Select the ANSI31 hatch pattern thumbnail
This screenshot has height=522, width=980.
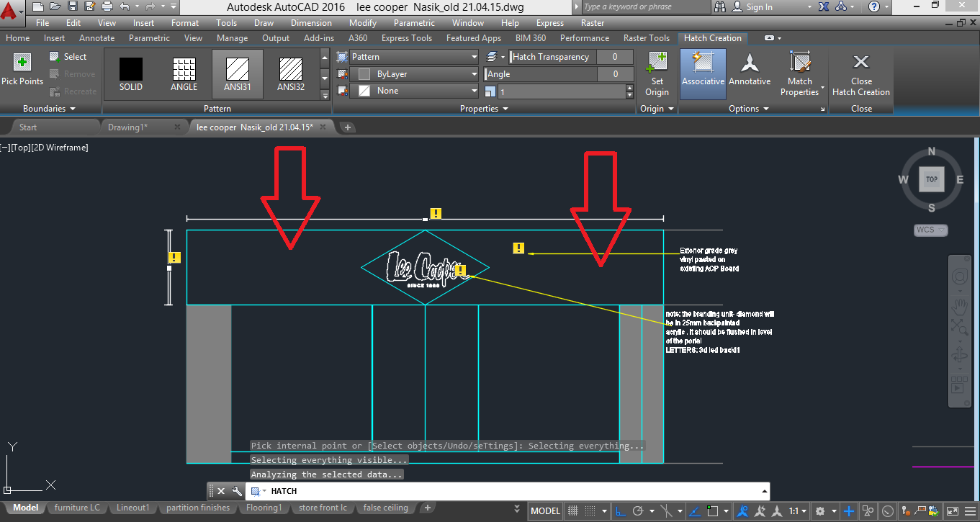click(238, 75)
